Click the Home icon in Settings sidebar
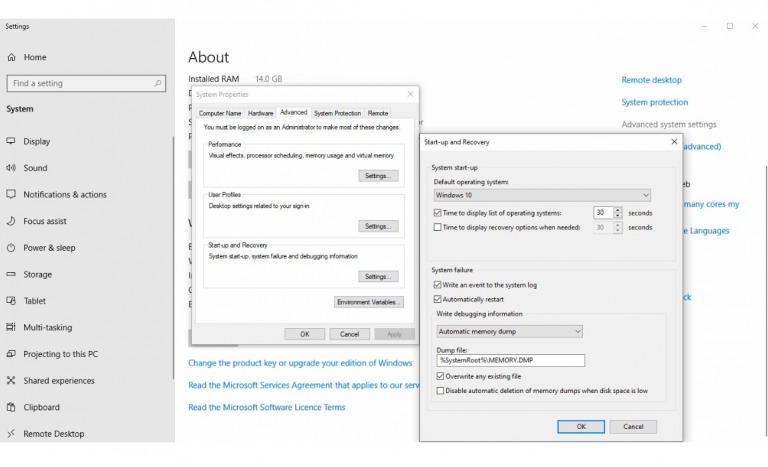Screen dimensions: 768x467 (x=11, y=57)
